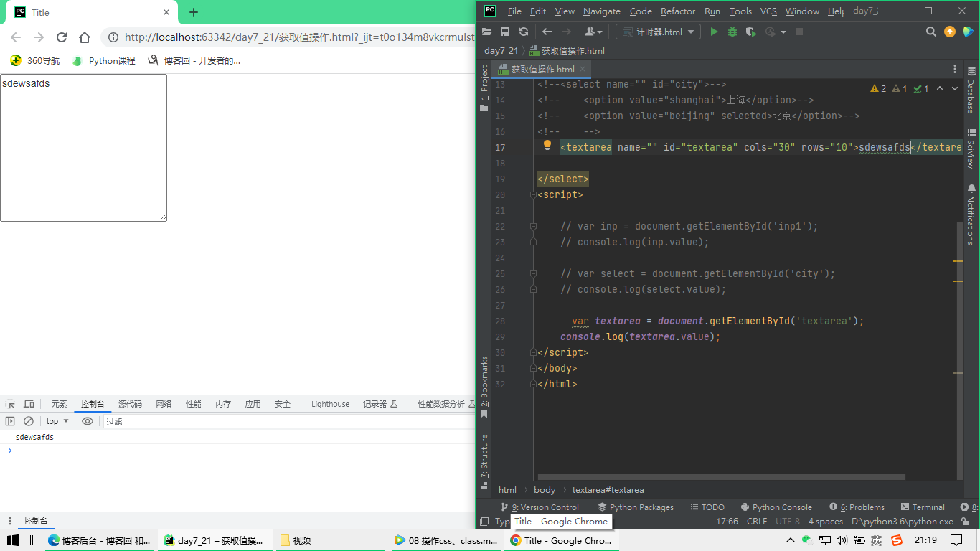Open Code With Me user dropdown arrow
Screen dimensions: 980x551
(x=598, y=32)
